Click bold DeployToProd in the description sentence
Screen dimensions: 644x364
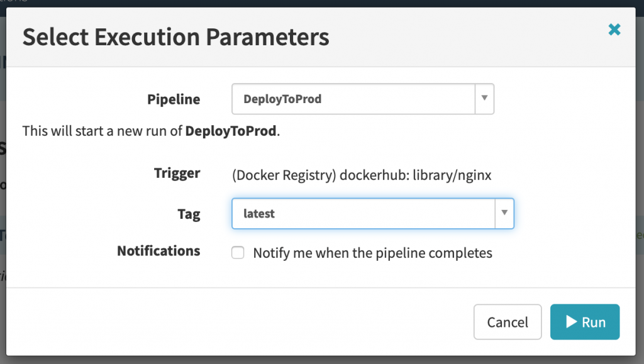click(231, 131)
